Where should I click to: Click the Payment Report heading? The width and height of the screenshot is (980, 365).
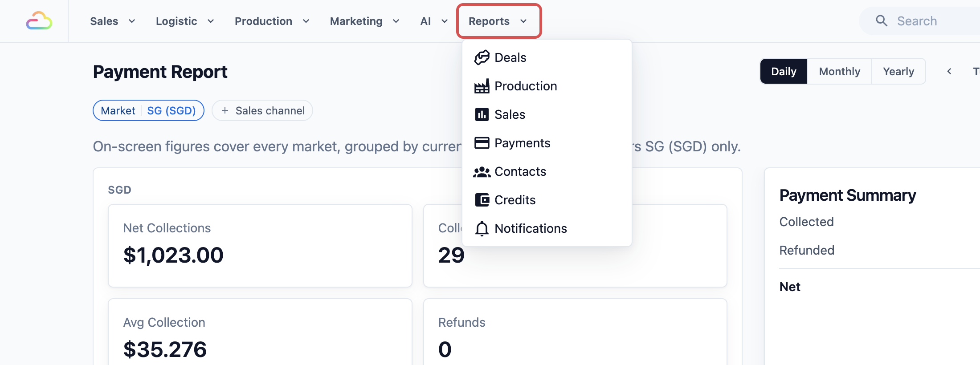[160, 72]
